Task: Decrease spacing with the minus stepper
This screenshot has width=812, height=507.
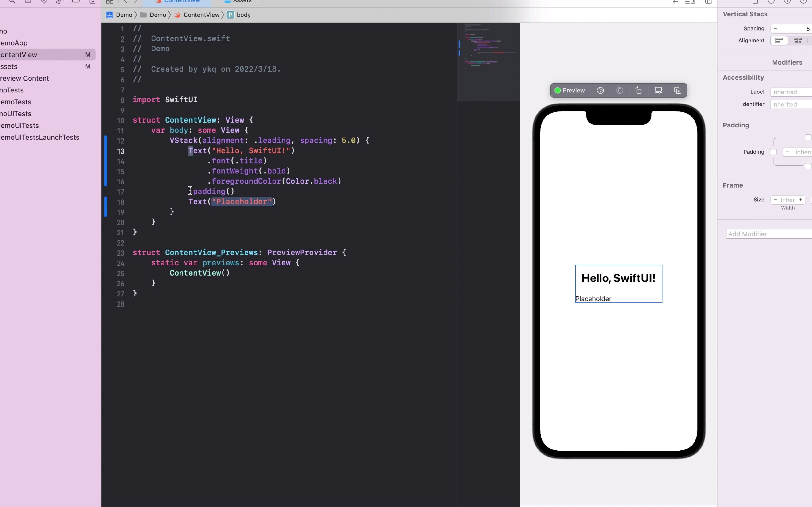Action: [775, 28]
